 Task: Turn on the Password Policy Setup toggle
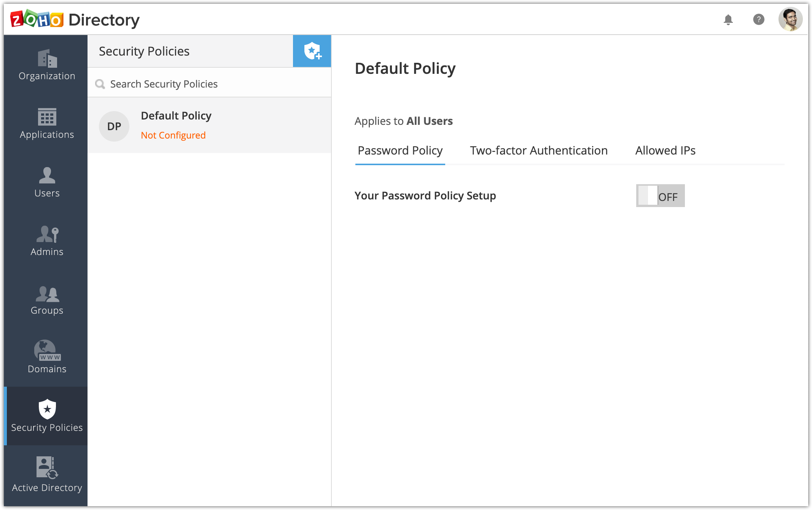pyautogui.click(x=660, y=196)
